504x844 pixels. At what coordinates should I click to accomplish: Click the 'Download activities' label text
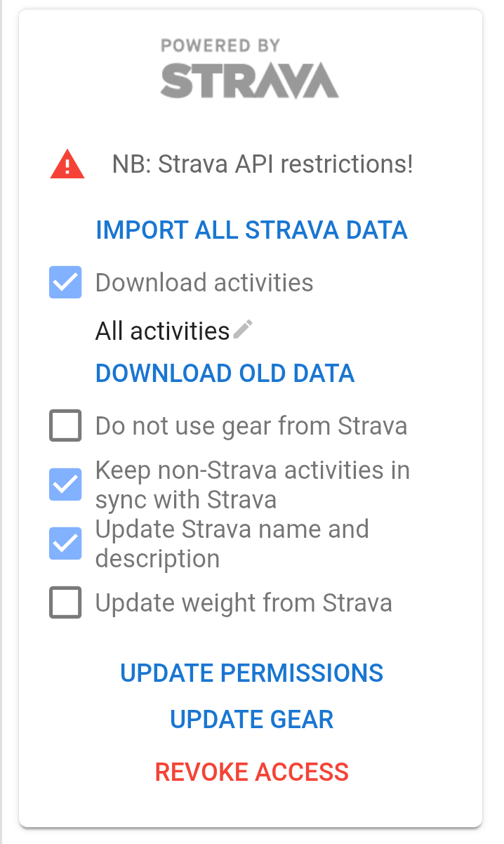204,282
